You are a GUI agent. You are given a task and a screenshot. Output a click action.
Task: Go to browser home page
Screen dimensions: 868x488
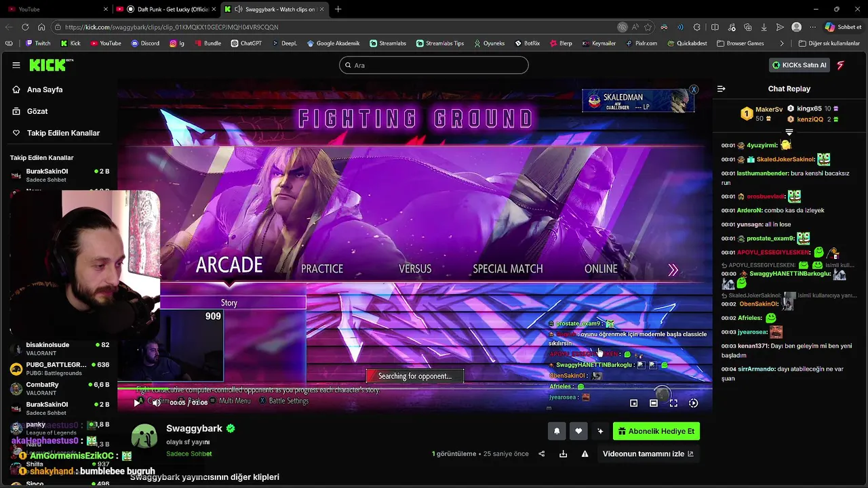41,27
